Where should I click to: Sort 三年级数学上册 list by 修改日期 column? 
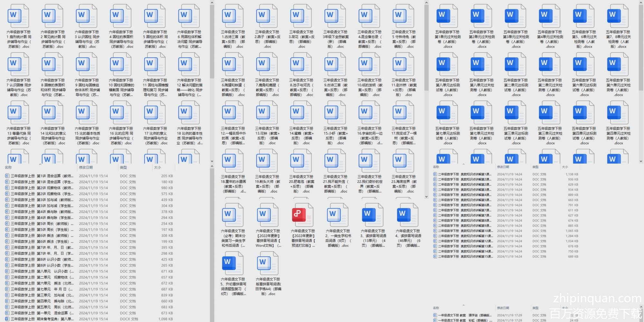point(86,167)
